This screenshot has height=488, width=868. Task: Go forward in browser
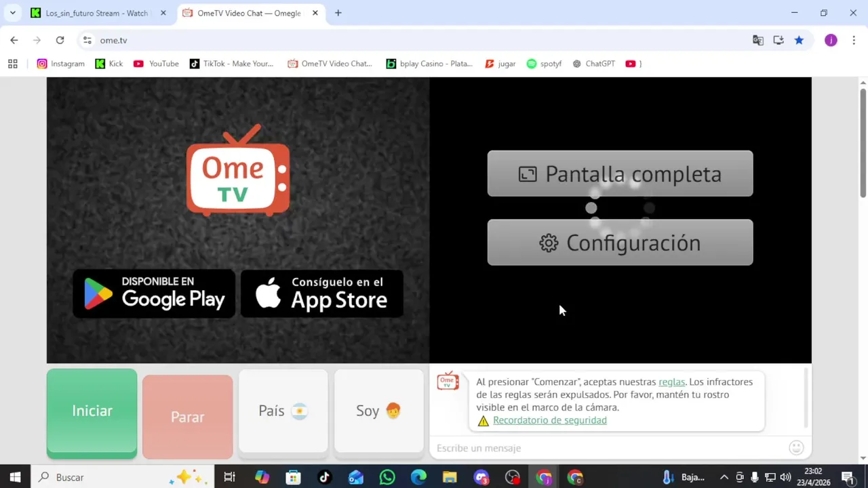click(x=37, y=40)
